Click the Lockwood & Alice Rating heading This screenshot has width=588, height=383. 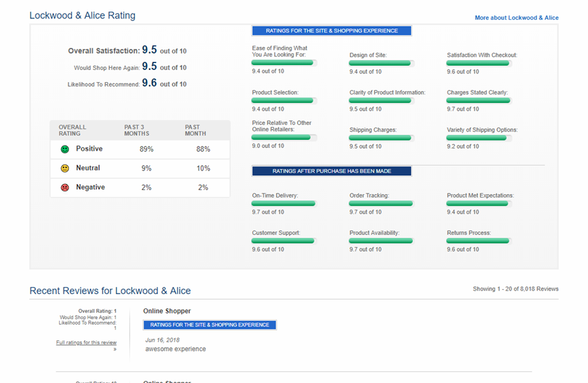click(83, 16)
